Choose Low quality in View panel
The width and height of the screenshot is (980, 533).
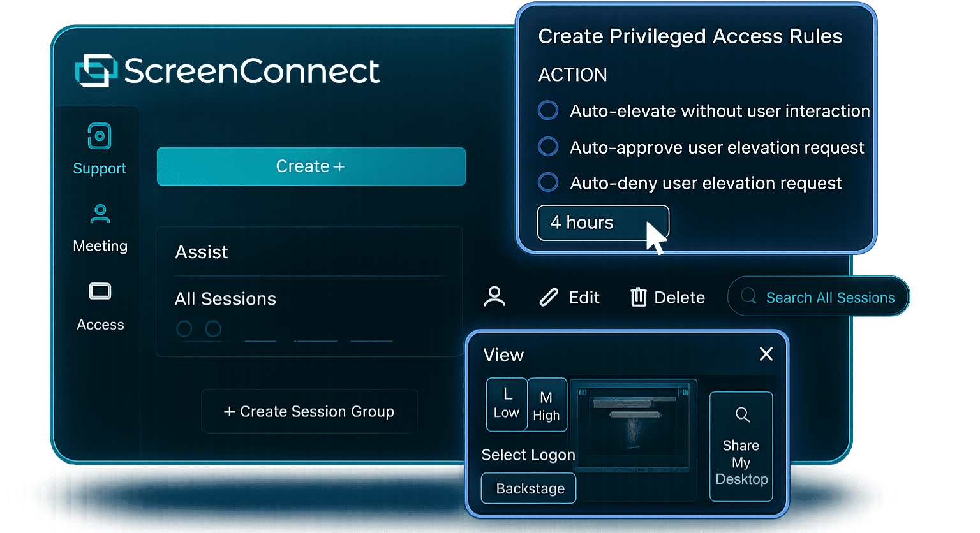[x=507, y=404]
